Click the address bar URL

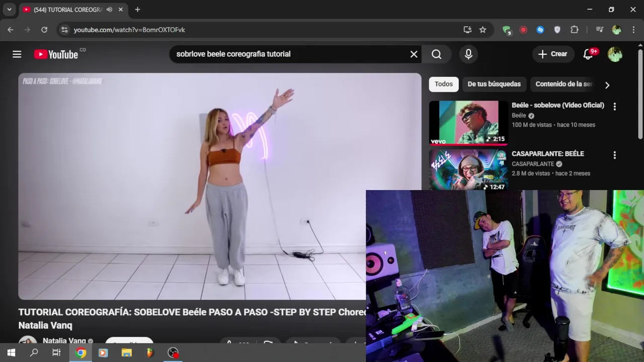point(129,30)
